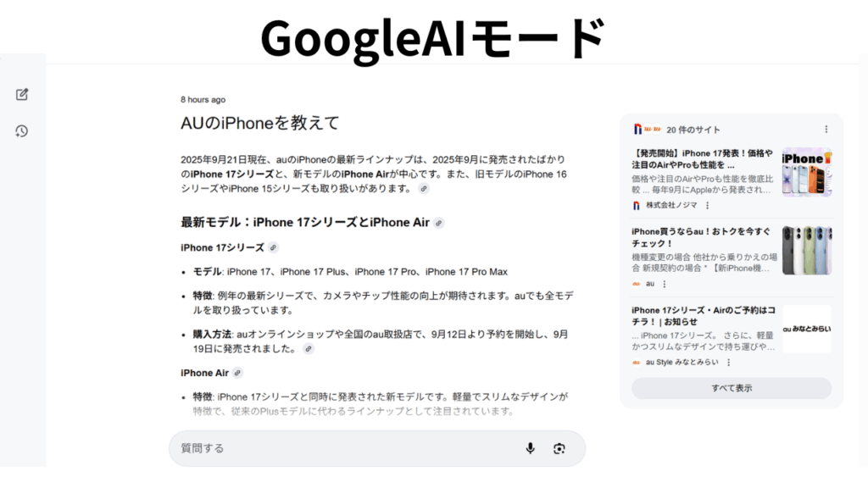
Task: Click the 8 hours ago timestamp
Action: (x=203, y=100)
